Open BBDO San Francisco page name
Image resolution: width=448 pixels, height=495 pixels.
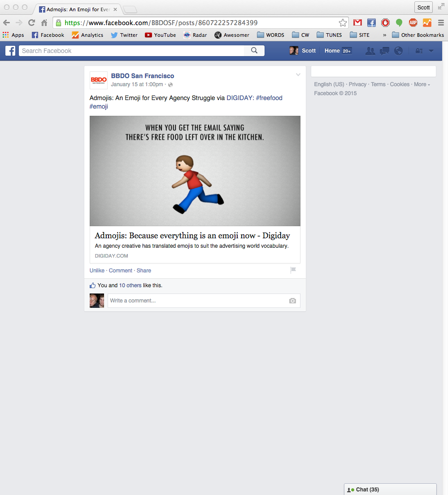(x=143, y=76)
